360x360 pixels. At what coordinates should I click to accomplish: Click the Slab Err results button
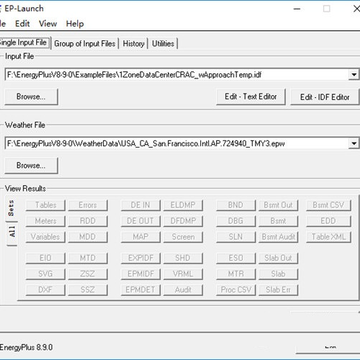coord(278,290)
